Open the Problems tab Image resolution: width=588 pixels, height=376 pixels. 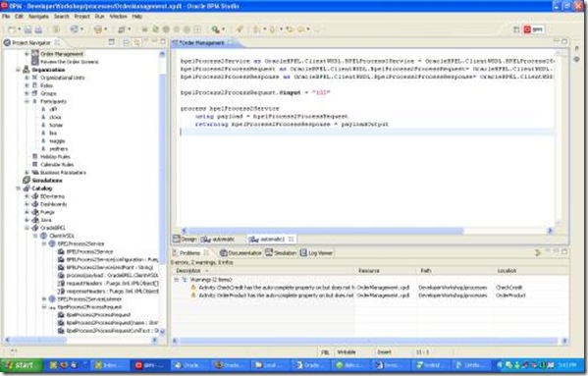point(189,253)
